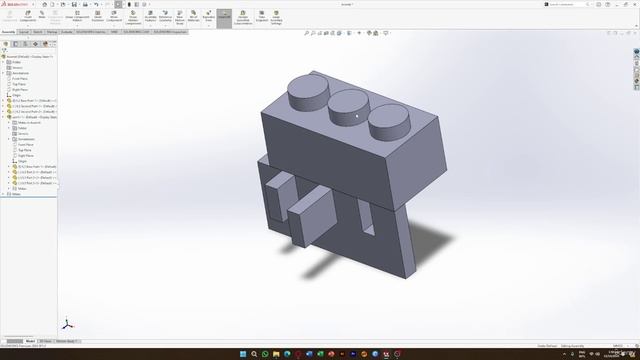Launch the Smart Fasteners tool
This screenshot has height=360, width=640.
tap(98, 16)
